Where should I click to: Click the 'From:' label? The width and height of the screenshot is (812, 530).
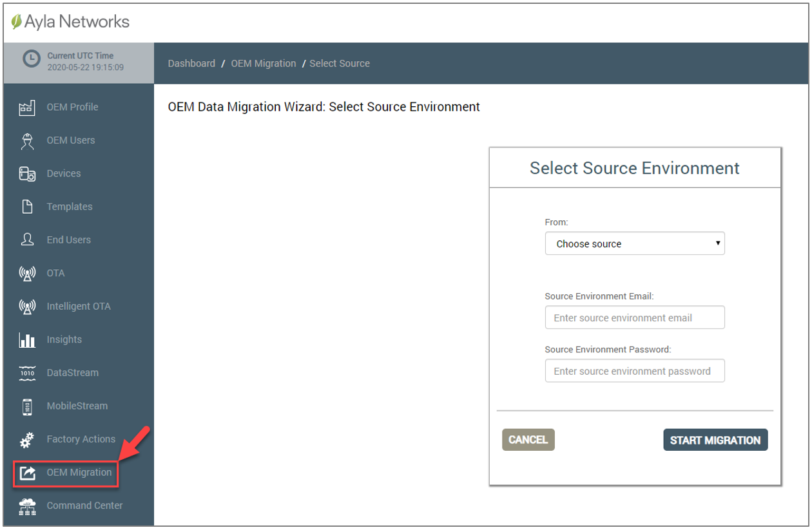pyautogui.click(x=557, y=222)
